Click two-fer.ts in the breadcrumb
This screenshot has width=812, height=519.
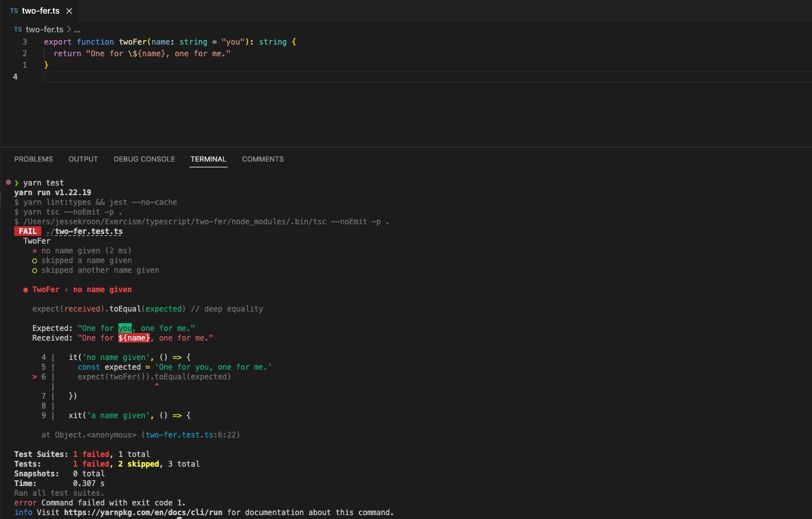(x=45, y=30)
